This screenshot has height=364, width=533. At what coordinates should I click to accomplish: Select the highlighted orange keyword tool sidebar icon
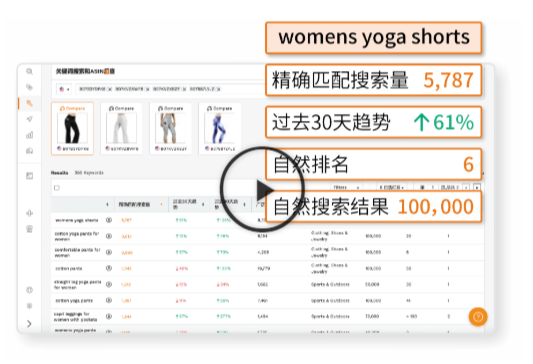click(30, 103)
